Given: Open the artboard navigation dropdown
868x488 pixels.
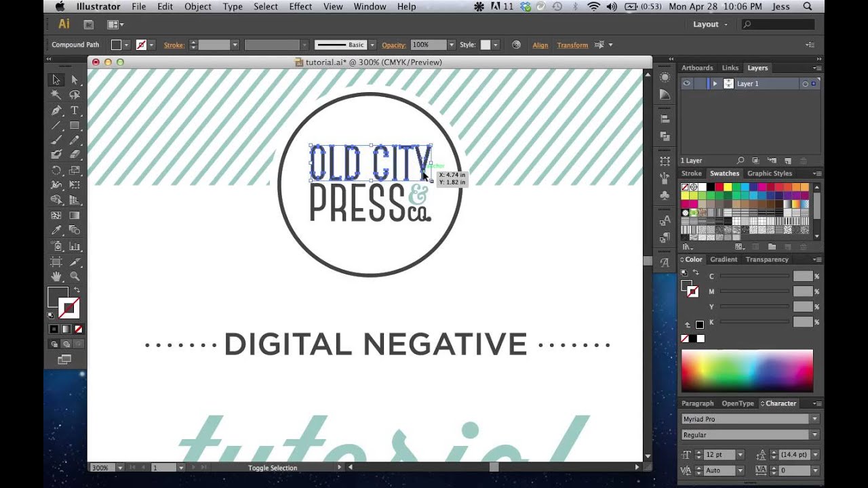Looking at the screenshot, I should pos(180,468).
